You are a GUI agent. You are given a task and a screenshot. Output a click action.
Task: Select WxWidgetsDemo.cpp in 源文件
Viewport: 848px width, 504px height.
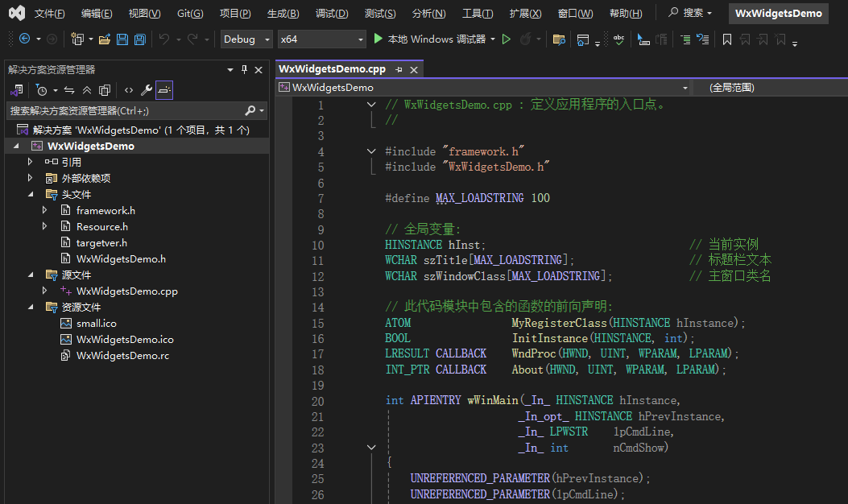pyautogui.click(x=127, y=291)
